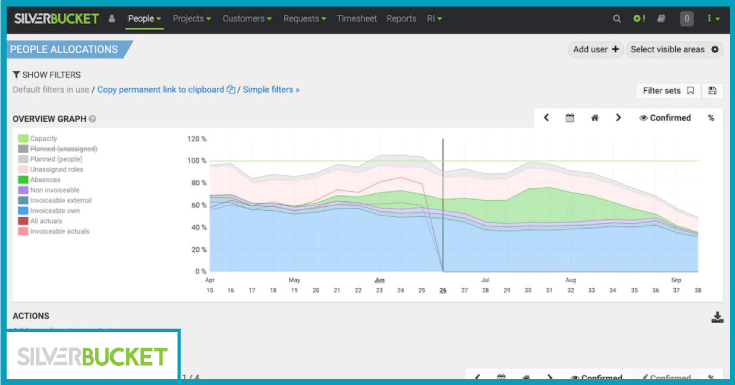Click the Jun month axis label
The width and height of the screenshot is (735, 385).
click(379, 280)
